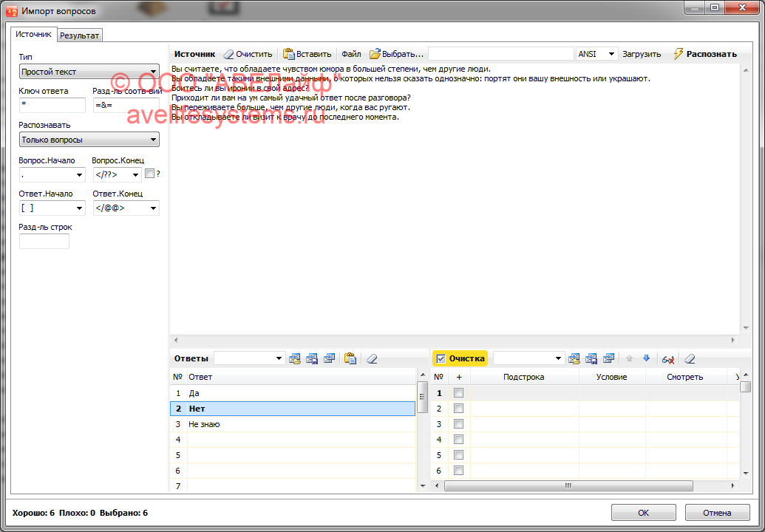
Task: Click the Выбрать open-folder file icon
Action: pos(375,54)
